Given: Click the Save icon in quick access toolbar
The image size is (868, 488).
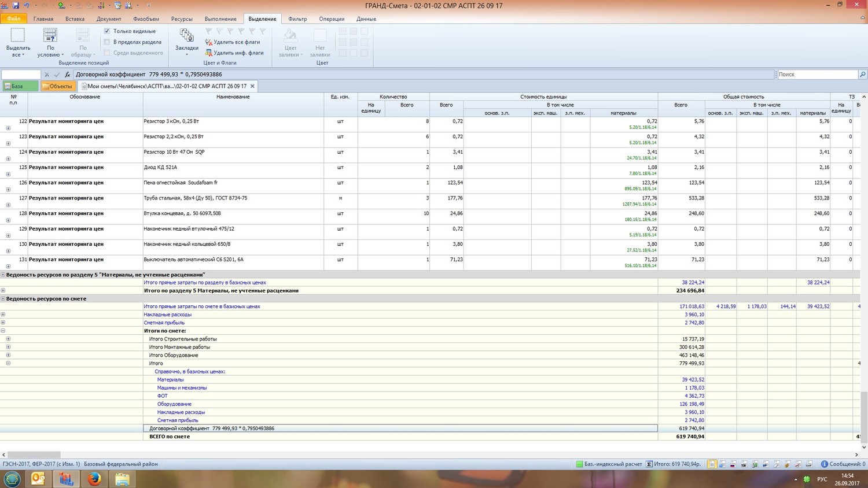Looking at the screenshot, I should [16, 5].
